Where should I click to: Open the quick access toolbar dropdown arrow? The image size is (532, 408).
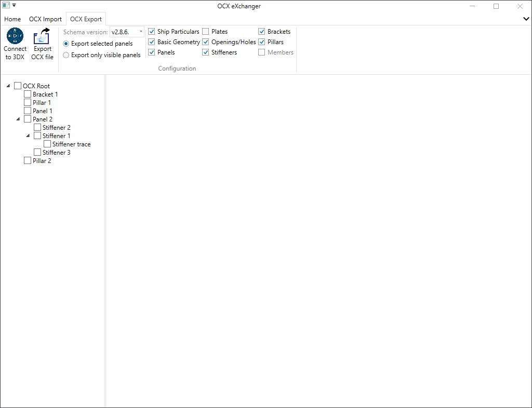(x=14, y=6)
